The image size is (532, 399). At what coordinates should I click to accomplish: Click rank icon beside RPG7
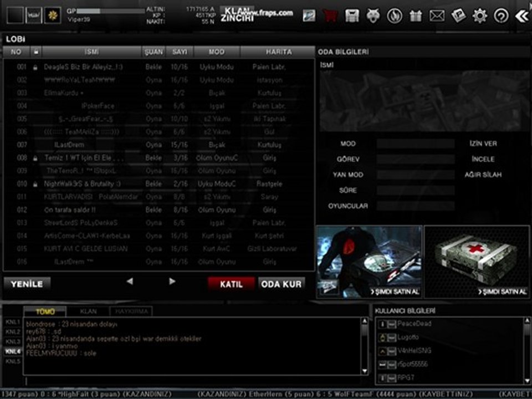pyautogui.click(x=383, y=377)
